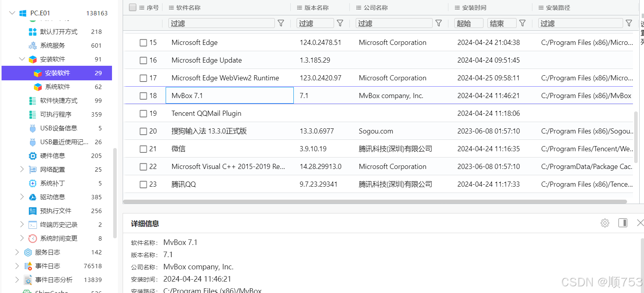The image size is (644, 293).
Task: Open the 安装路径 column header menu
Action: 541,7
